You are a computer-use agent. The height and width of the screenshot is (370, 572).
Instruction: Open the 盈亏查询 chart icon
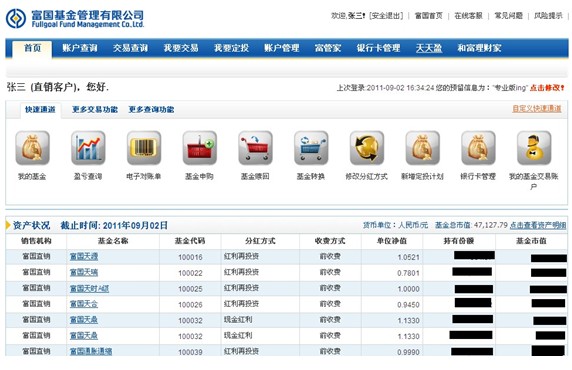click(x=88, y=148)
